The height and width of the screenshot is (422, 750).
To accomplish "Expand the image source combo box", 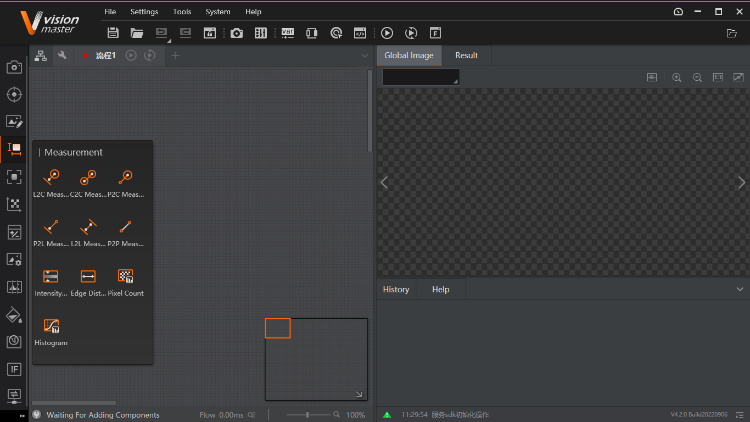I will coord(421,77).
